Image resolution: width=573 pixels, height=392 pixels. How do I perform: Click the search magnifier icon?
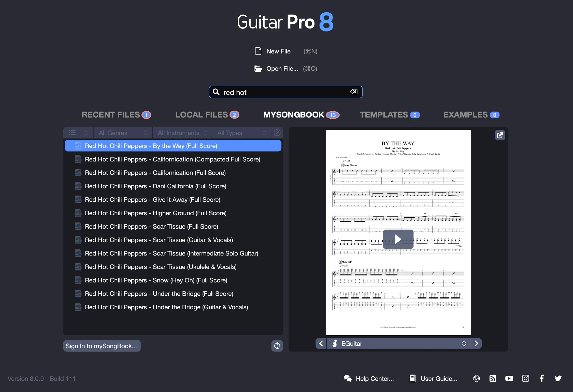click(216, 92)
